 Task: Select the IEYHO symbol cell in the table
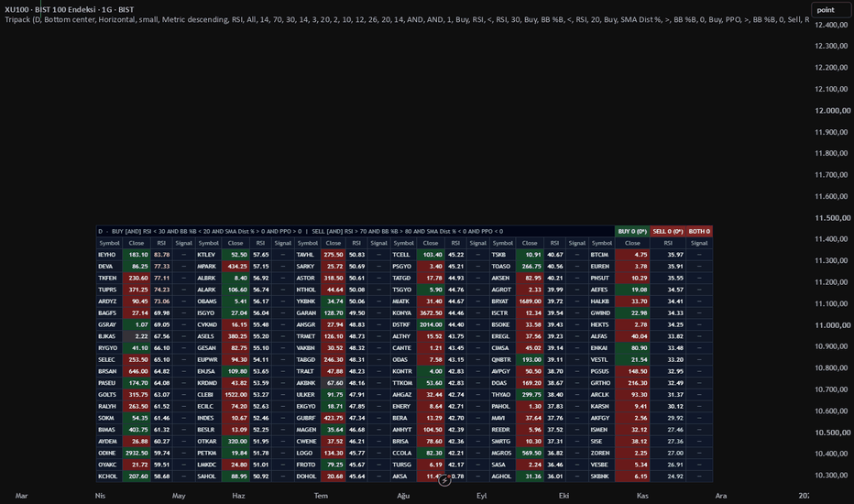[109, 255]
